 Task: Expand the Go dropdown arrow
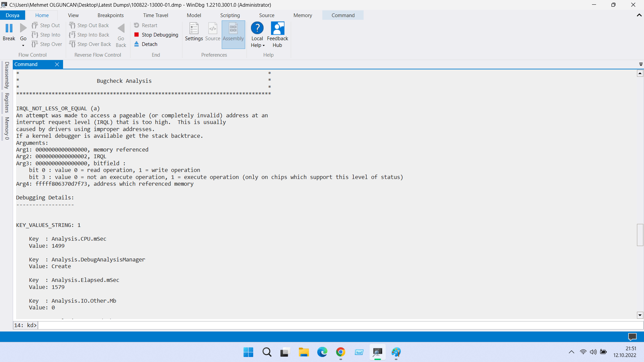pos(23,46)
